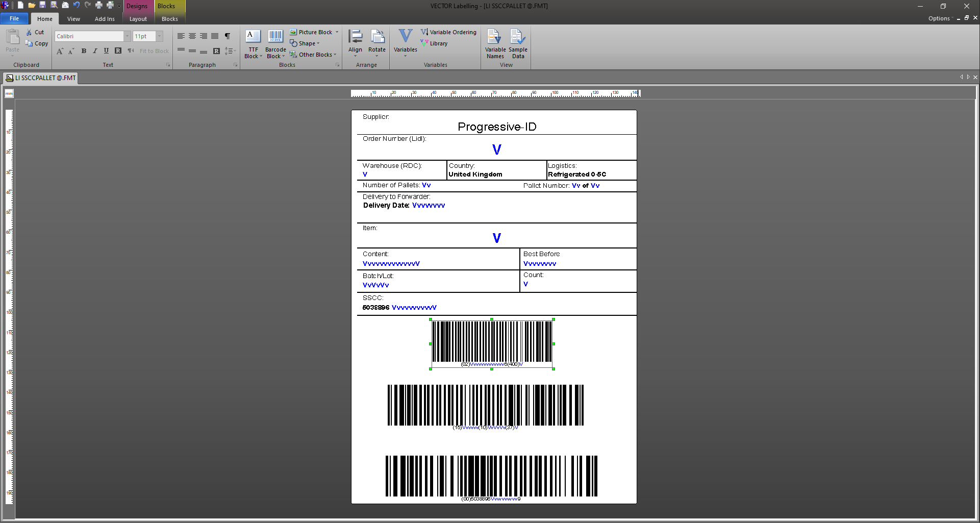Screen dimensions: 980x523
Task: Open the Align menu
Action: pos(355,43)
